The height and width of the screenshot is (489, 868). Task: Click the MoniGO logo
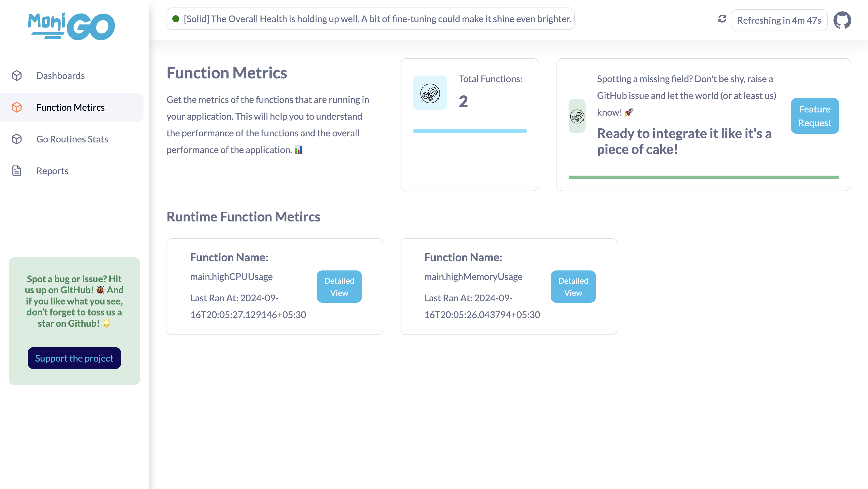(71, 26)
